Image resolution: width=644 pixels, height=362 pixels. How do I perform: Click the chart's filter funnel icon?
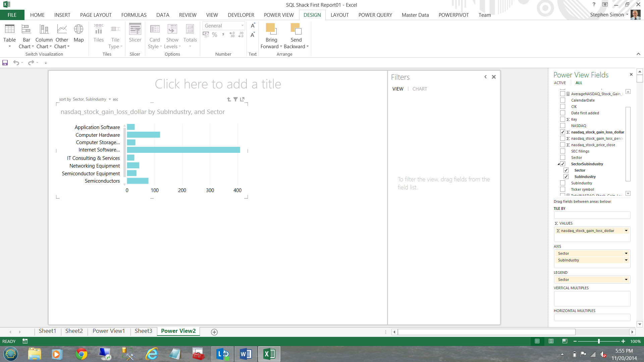coord(235,99)
